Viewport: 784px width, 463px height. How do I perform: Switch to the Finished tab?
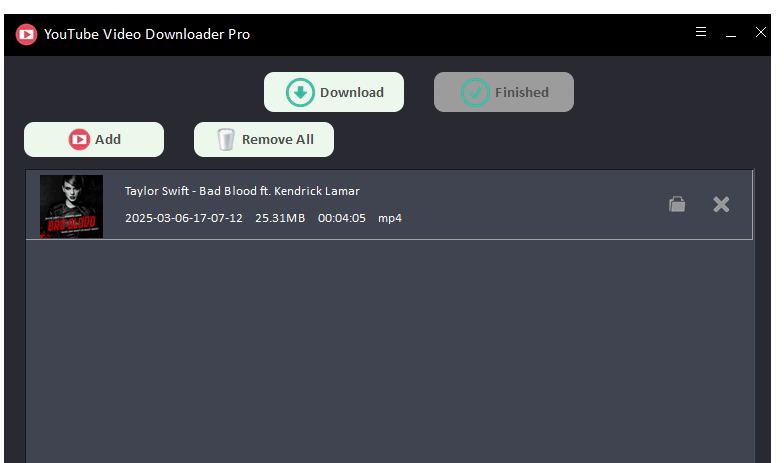pos(504,92)
